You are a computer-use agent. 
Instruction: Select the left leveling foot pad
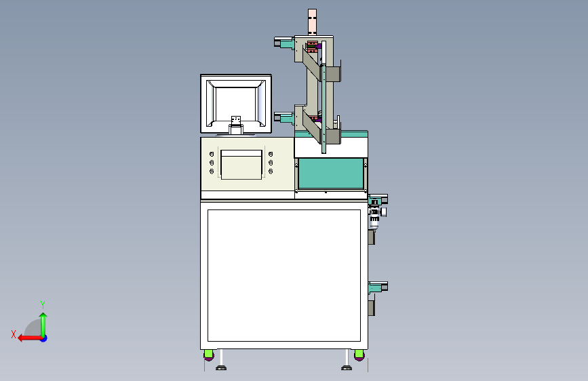pos(221,368)
